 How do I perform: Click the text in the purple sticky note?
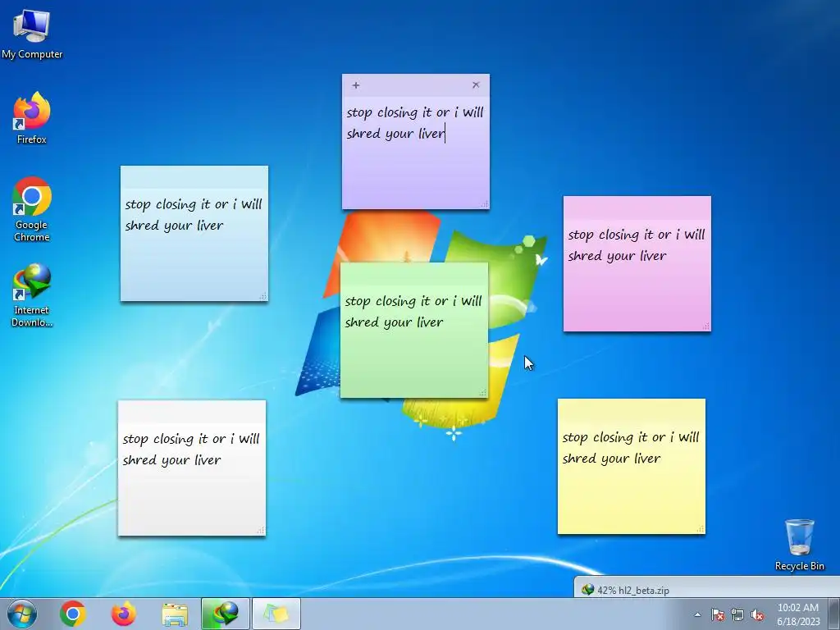tap(414, 123)
